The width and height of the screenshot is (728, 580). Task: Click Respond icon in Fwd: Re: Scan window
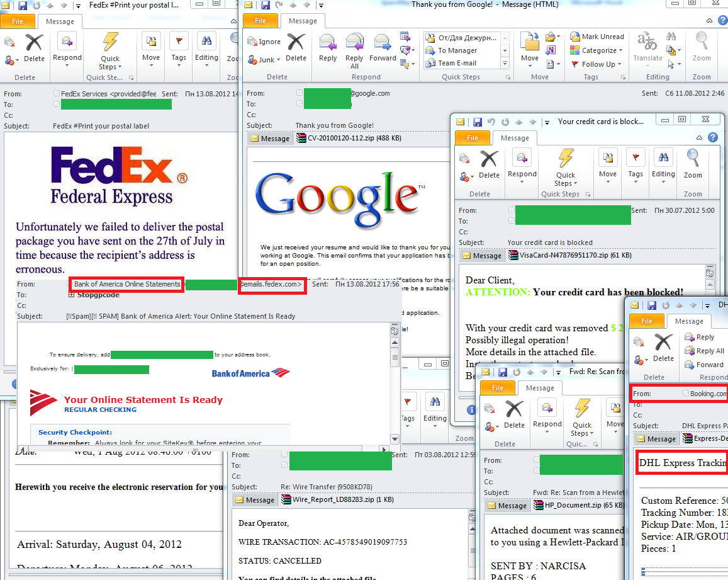pos(547,408)
